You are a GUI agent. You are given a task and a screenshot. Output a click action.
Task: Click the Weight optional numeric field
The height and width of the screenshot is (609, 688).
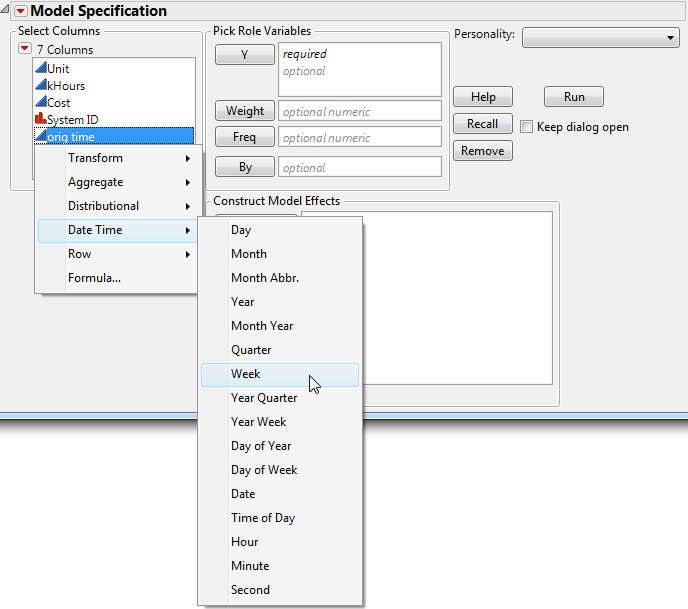coord(360,111)
